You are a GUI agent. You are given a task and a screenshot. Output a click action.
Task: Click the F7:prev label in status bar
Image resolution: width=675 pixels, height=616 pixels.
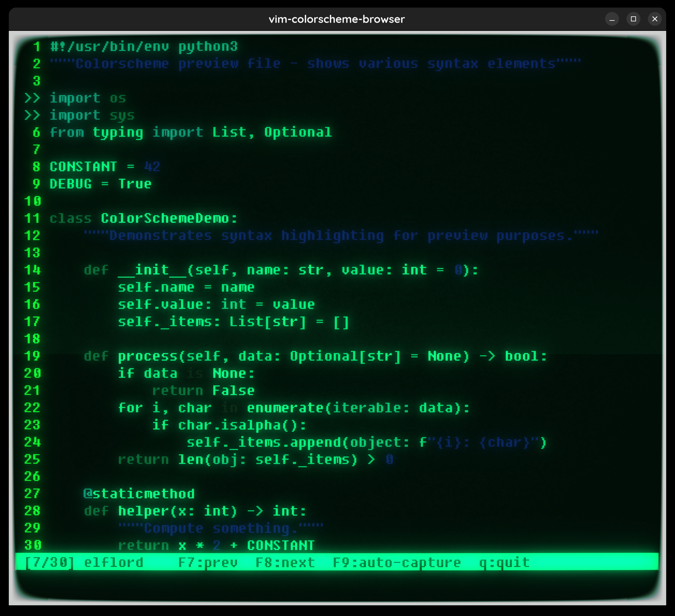[208, 563]
